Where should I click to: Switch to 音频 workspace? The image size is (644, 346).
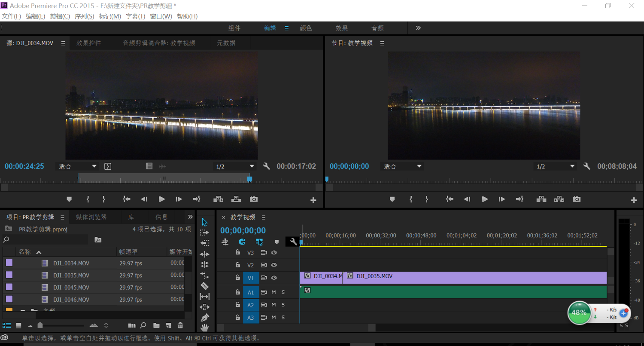point(377,28)
